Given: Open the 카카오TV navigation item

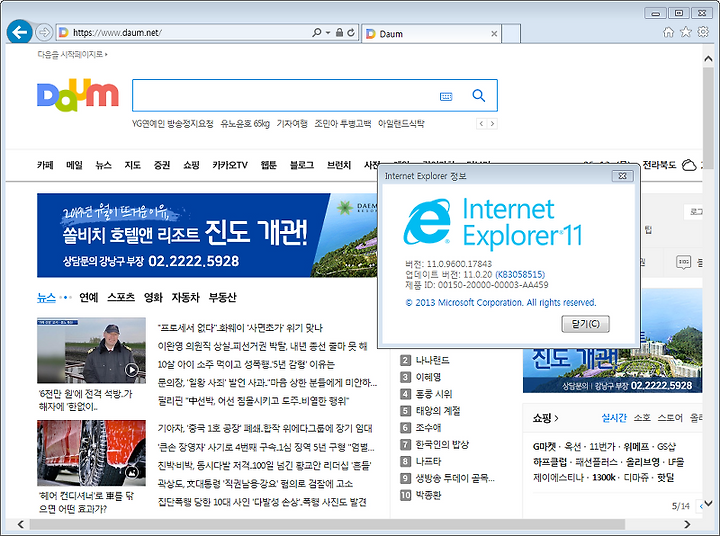Looking at the screenshot, I should (x=230, y=165).
